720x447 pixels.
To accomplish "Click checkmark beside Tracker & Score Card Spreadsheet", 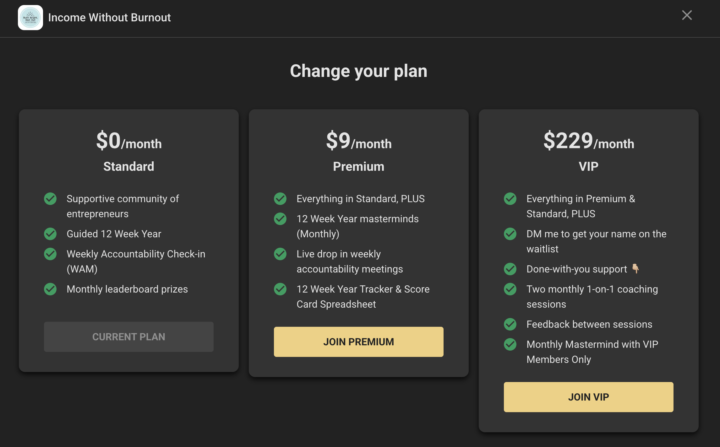I will pos(280,289).
